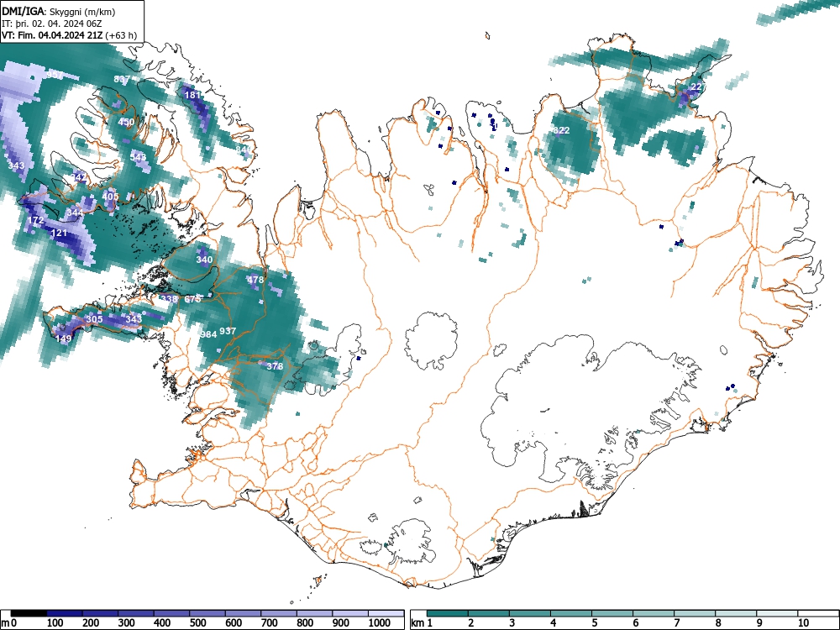This screenshot has width=840, height=630.
Task: Select the 172 value label
Action: point(35,220)
